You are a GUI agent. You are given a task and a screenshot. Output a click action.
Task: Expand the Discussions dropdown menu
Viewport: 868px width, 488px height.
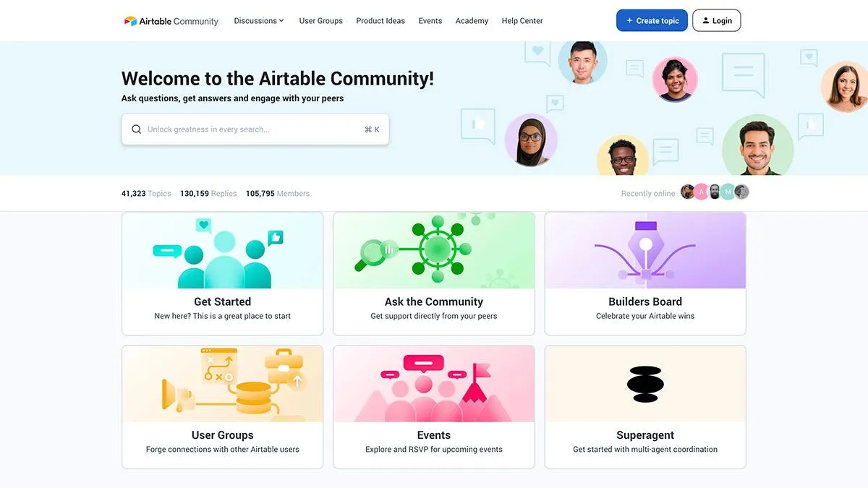(259, 21)
